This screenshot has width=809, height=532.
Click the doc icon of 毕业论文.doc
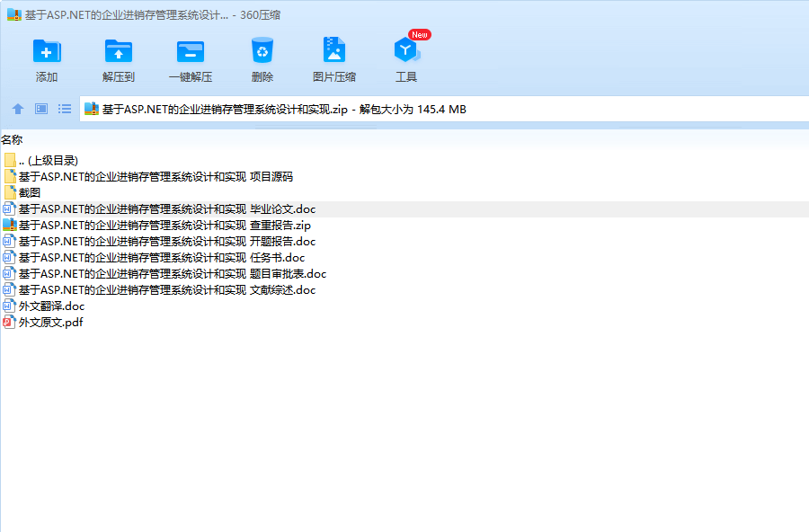point(9,209)
